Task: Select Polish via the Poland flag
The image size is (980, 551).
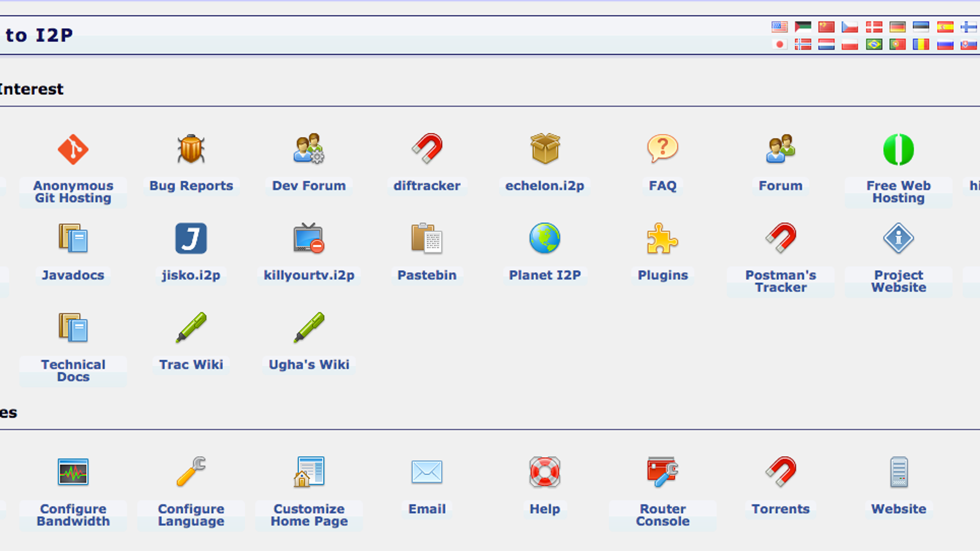Action: coord(850,44)
